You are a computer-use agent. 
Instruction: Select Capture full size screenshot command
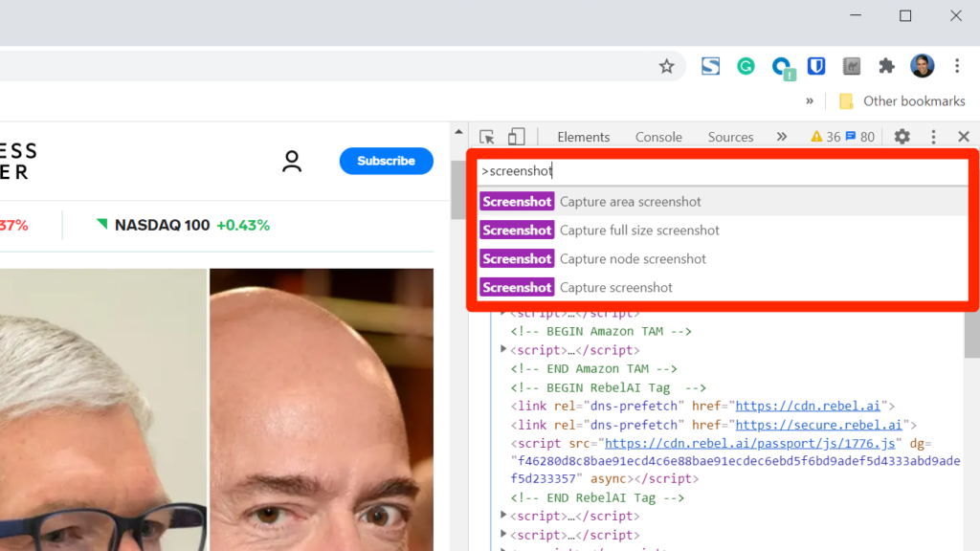pyautogui.click(x=724, y=231)
